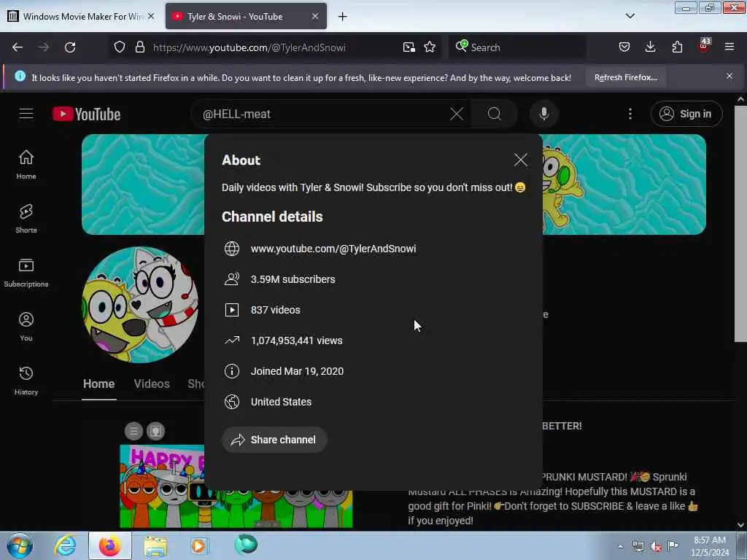The height and width of the screenshot is (560, 747).
Task: Bookmark this page with star icon
Action: point(430,47)
